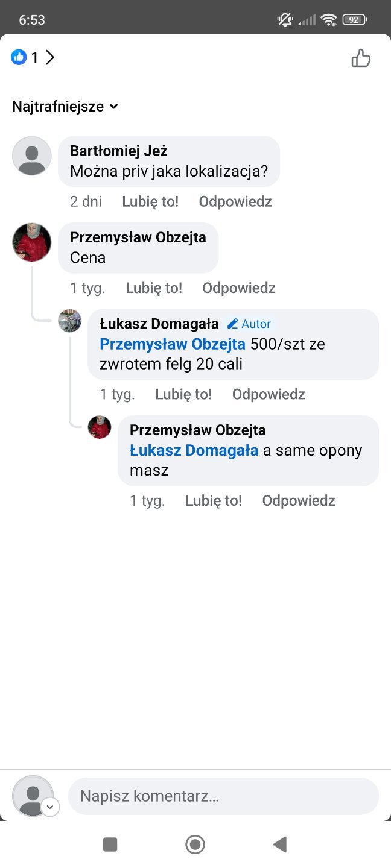The width and height of the screenshot is (391, 868).
Task: Expand the profile switcher arrow by the comment box
Action: coord(51,807)
